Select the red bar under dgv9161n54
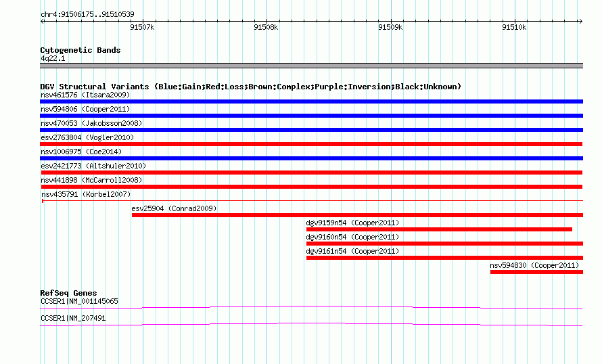The image size is (602, 364). [x=444, y=258]
